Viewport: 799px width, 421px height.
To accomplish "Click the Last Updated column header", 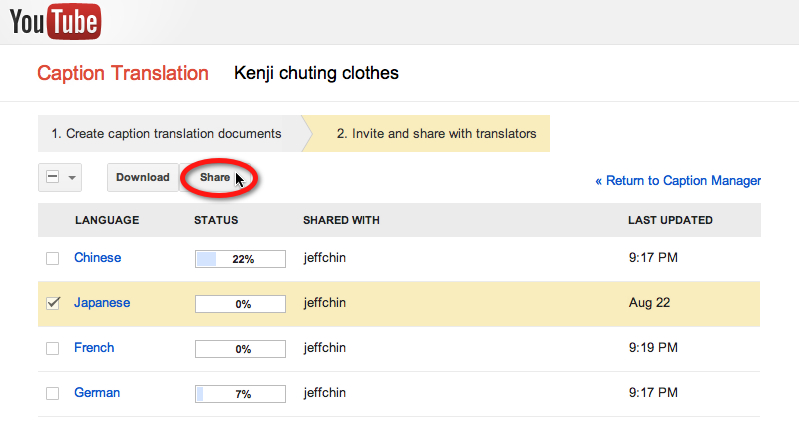I will coord(669,220).
